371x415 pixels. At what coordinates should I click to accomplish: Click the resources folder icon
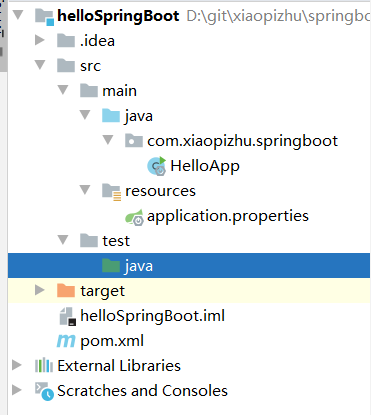point(111,191)
